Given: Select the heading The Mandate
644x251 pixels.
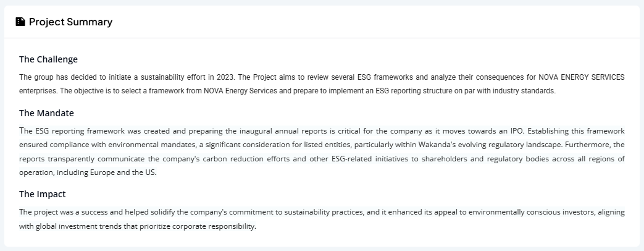Looking at the screenshot, I should click(x=46, y=113).
